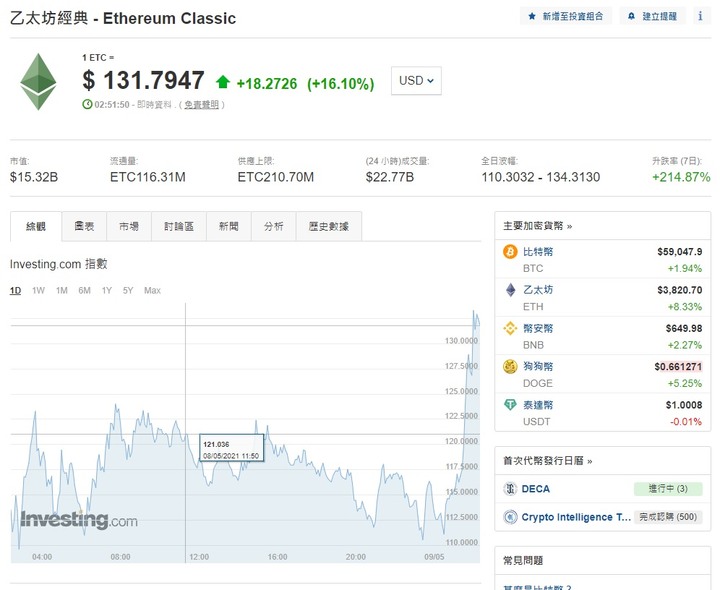Click the DECA token icon
720x590 pixels.
510,489
